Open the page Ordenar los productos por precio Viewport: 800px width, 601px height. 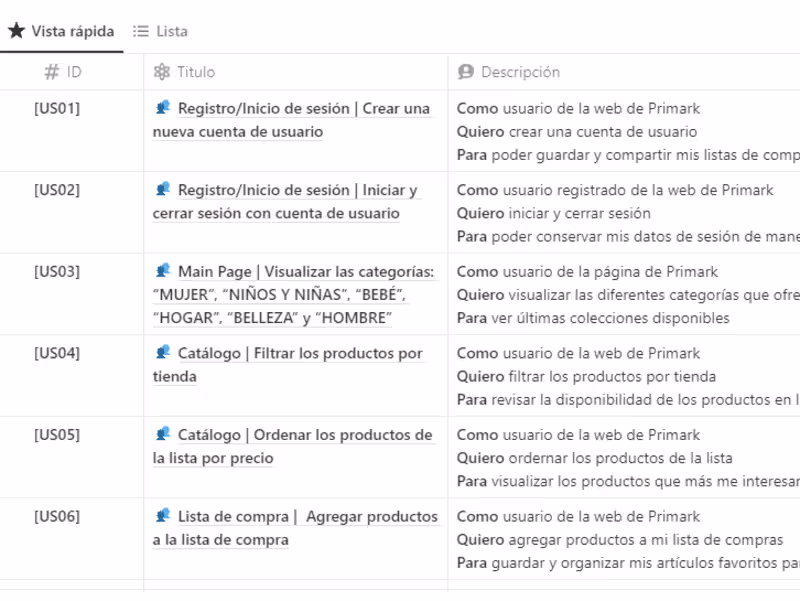(x=293, y=446)
